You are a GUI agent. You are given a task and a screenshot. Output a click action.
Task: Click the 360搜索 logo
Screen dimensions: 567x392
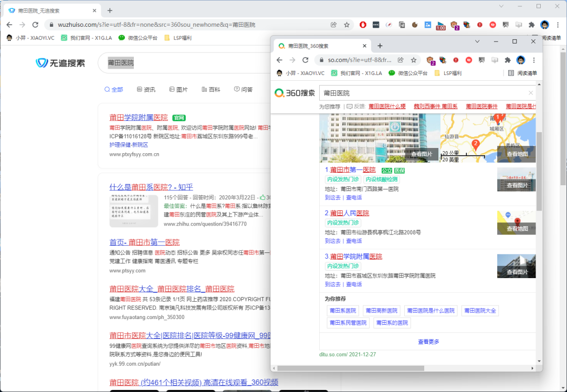point(295,93)
